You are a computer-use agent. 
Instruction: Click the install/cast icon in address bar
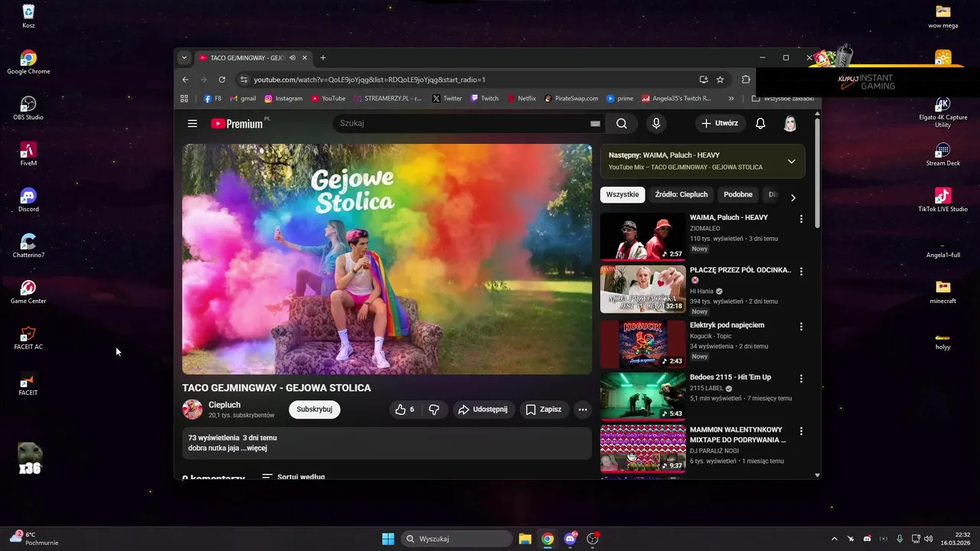click(x=704, y=80)
